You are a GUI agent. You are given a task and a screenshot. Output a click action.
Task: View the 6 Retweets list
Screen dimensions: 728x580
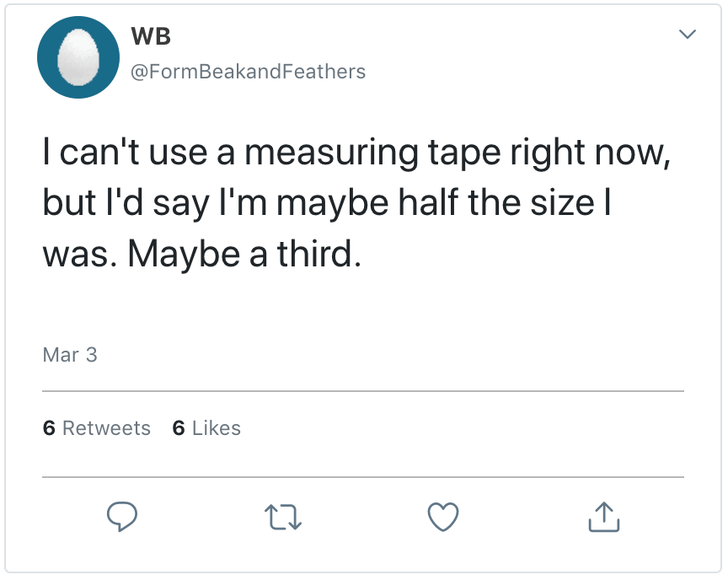click(97, 428)
